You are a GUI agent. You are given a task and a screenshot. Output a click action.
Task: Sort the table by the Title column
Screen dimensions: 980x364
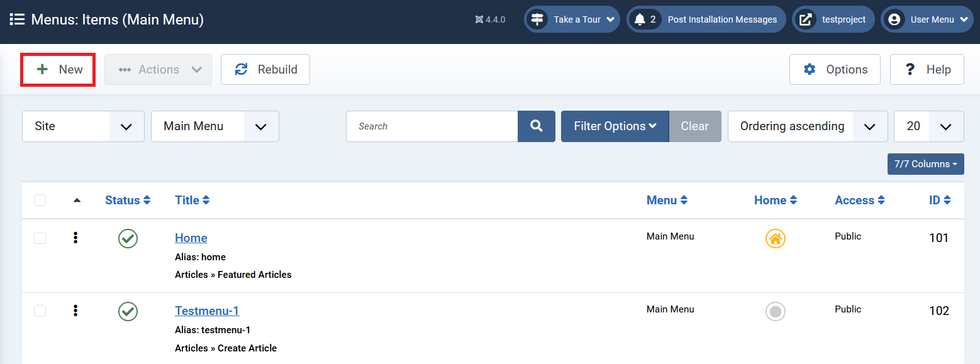(x=192, y=201)
